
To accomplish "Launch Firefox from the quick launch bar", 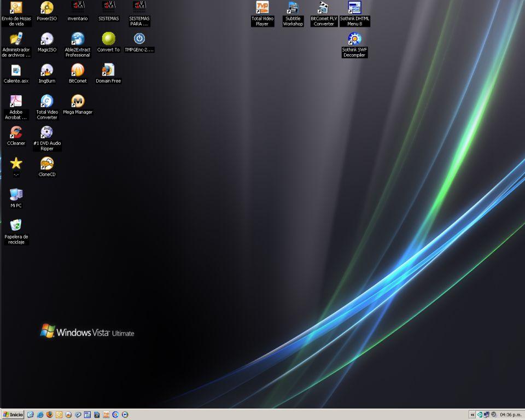I will coord(49,415).
